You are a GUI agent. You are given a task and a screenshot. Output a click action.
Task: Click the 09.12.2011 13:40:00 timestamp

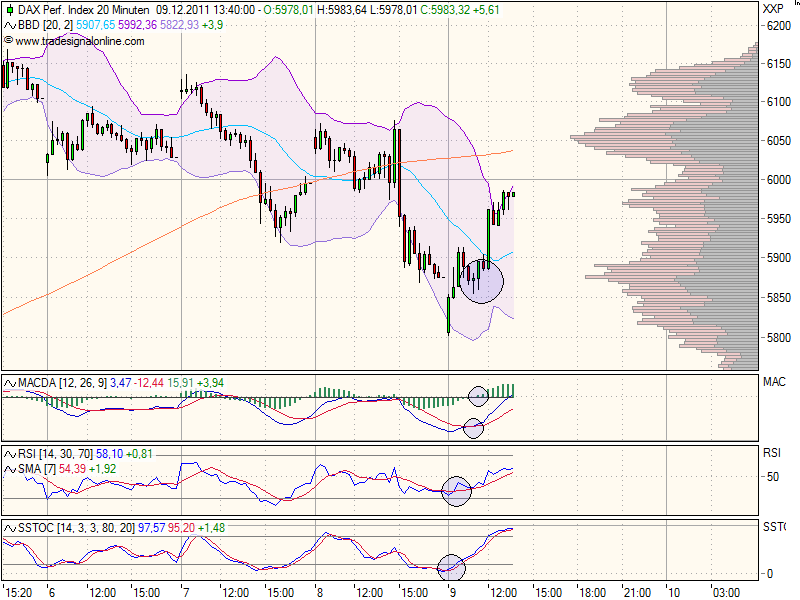coord(205,10)
